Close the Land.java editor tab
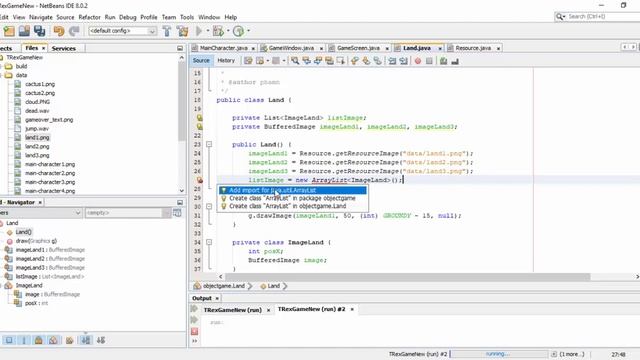 coord(440,49)
